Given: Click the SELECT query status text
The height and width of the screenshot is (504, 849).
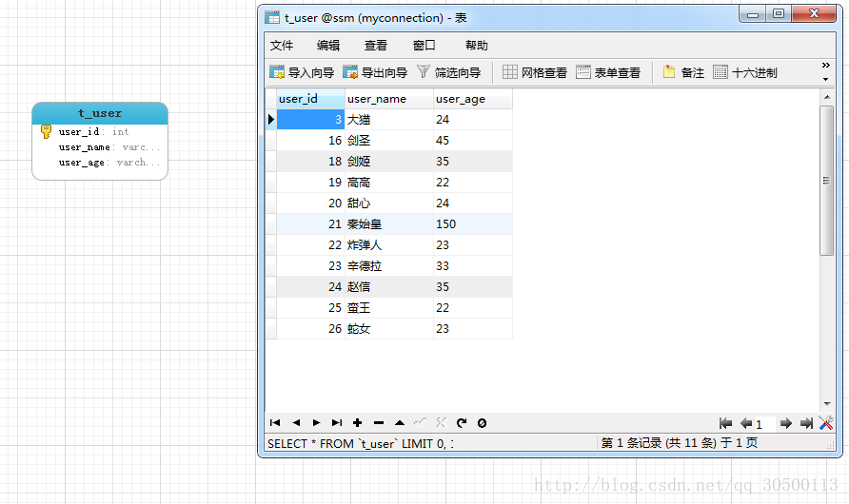Looking at the screenshot, I should tap(361, 443).
